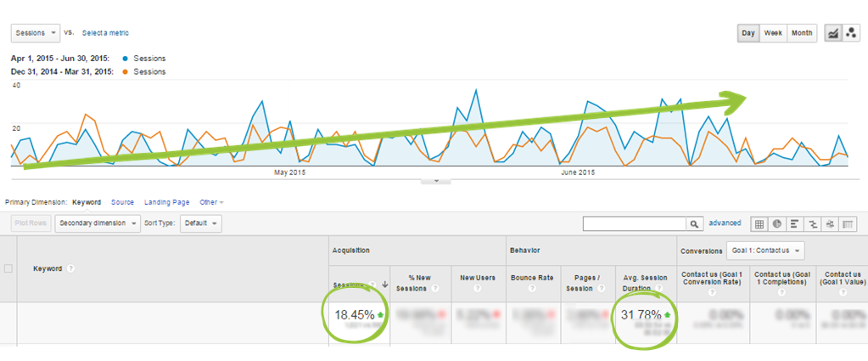Switch primary dimension to Landing Page
The height and width of the screenshot is (361, 868).
point(167,202)
